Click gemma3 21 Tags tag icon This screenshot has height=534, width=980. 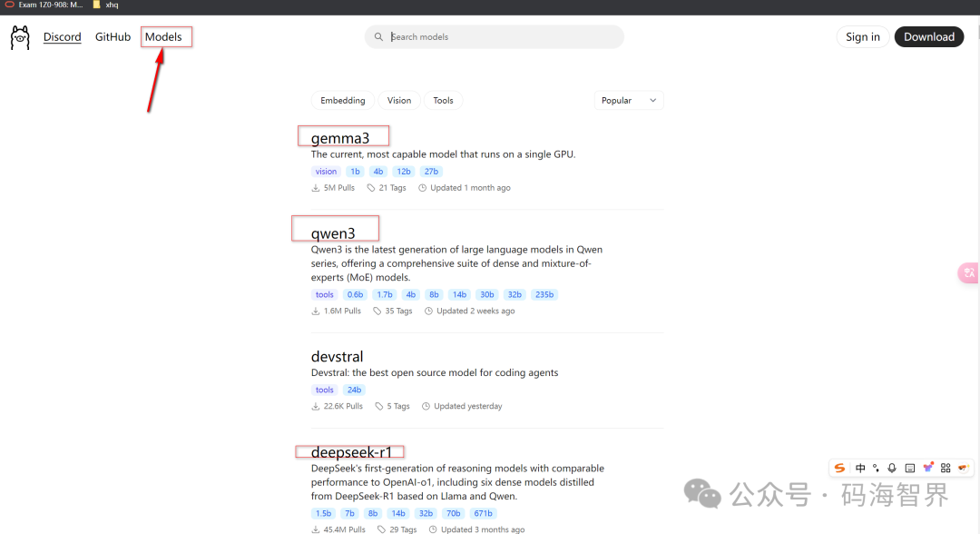point(370,188)
